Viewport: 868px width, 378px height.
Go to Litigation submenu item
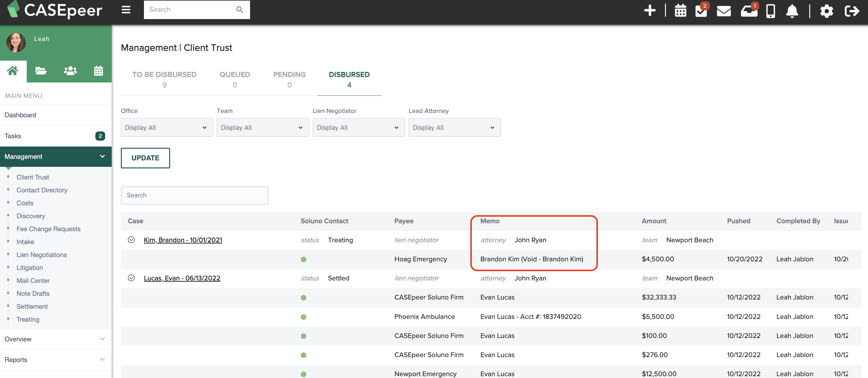(30, 267)
